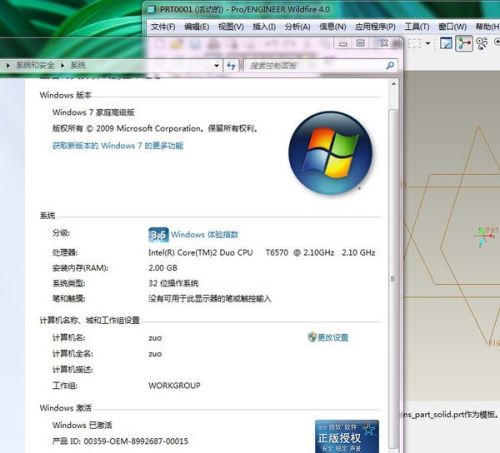Open 编辑(E) menu in Pro/ENGINEER
Image resolution: width=500 pixels, height=453 pixels.
197,27
